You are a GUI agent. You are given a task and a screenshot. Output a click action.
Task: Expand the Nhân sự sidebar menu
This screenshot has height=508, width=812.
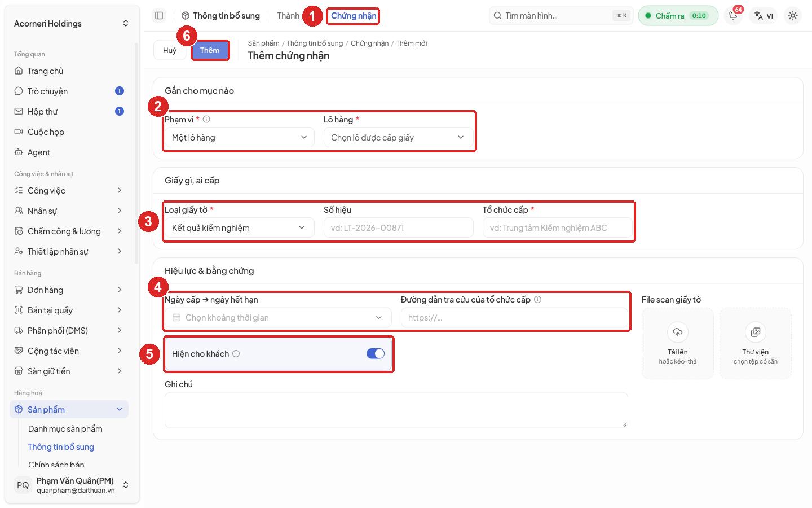click(x=69, y=211)
